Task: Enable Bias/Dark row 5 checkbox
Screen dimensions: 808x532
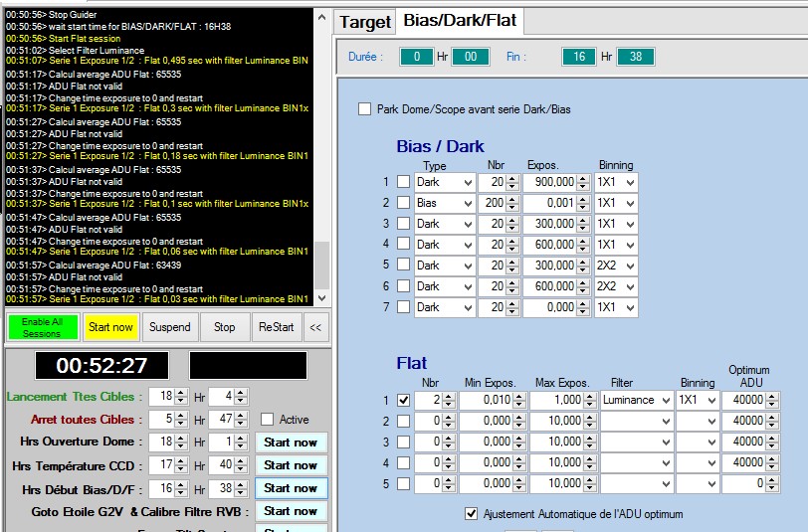Action: click(403, 266)
